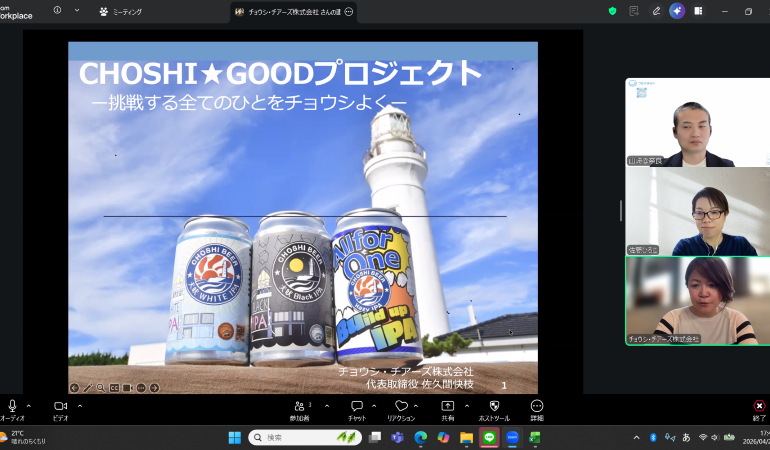Image resolution: width=770 pixels, height=450 pixels.
Task: Select the bottom participant video thumbnail
Action: [697, 301]
